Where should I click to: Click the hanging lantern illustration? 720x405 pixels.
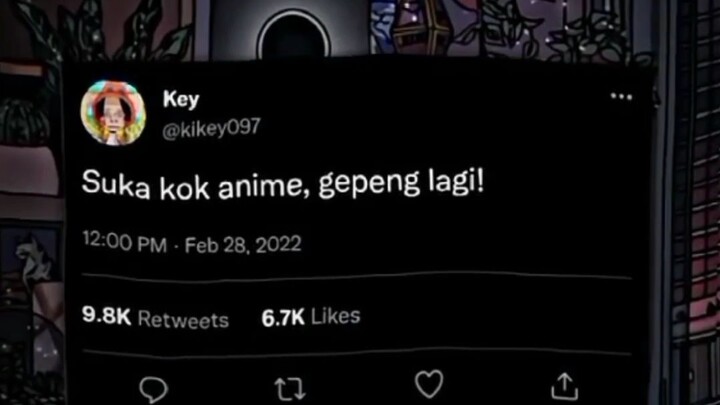[x=422, y=27]
